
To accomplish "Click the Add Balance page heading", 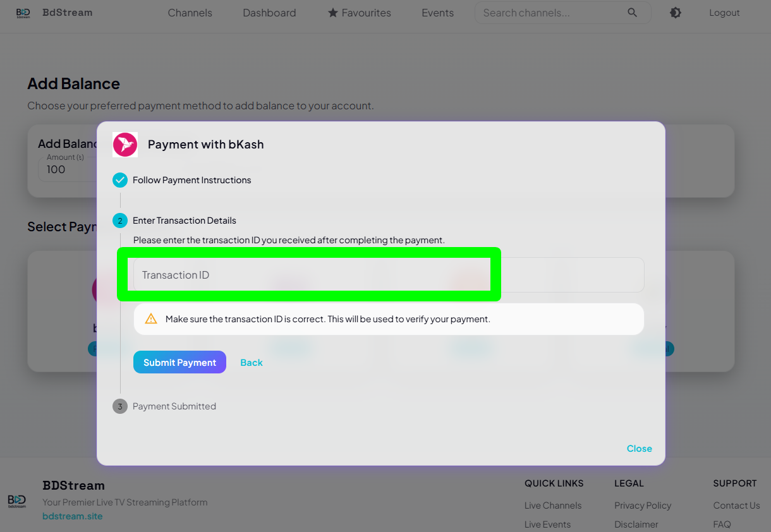I will tap(73, 83).
